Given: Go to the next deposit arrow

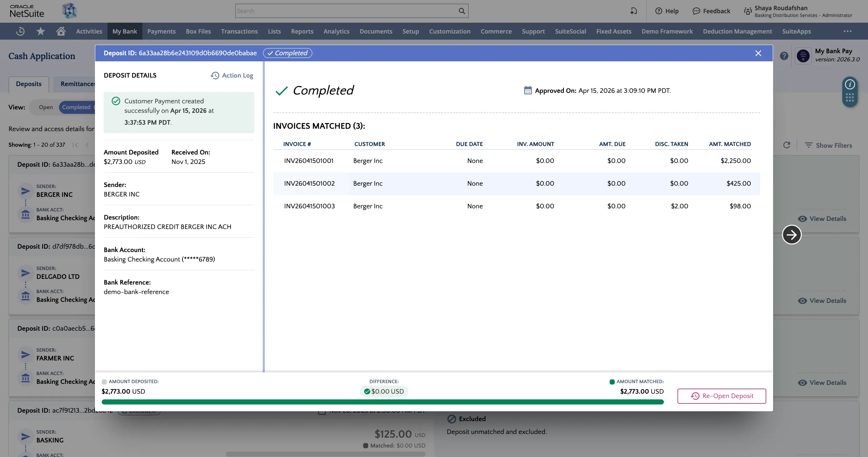Looking at the screenshot, I should click(x=792, y=234).
